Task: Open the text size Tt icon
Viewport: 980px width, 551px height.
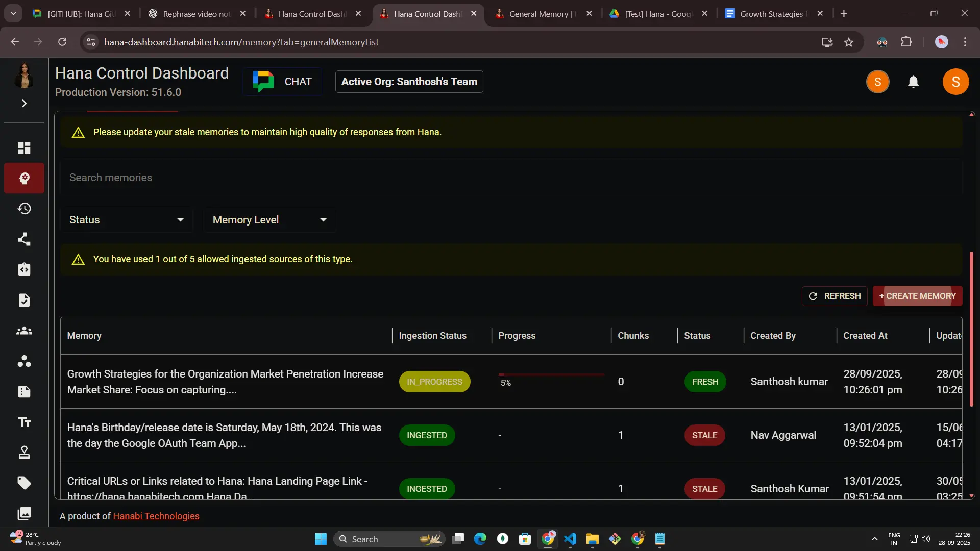Action: 24,422
